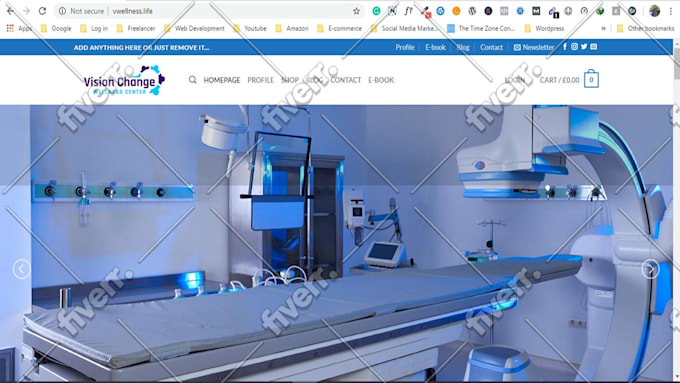This screenshot has height=383, width=680.
Task: Bookmark this page with the star icon
Action: coord(356,11)
